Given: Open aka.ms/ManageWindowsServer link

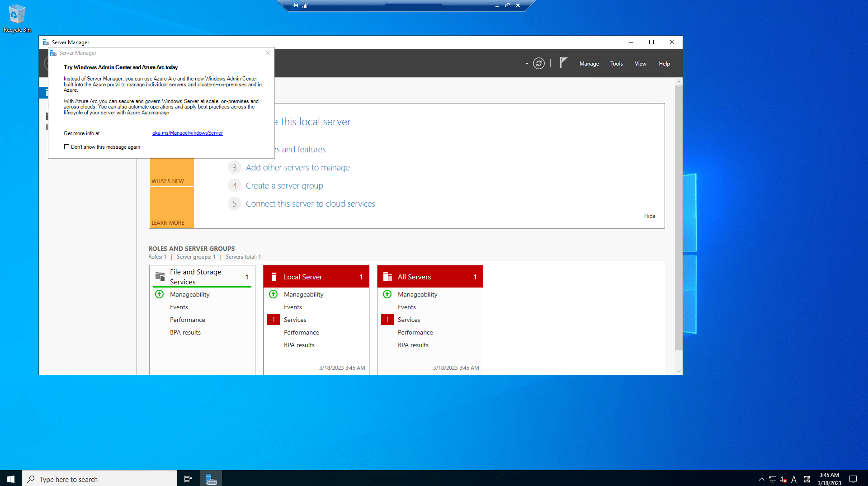Looking at the screenshot, I should point(187,133).
